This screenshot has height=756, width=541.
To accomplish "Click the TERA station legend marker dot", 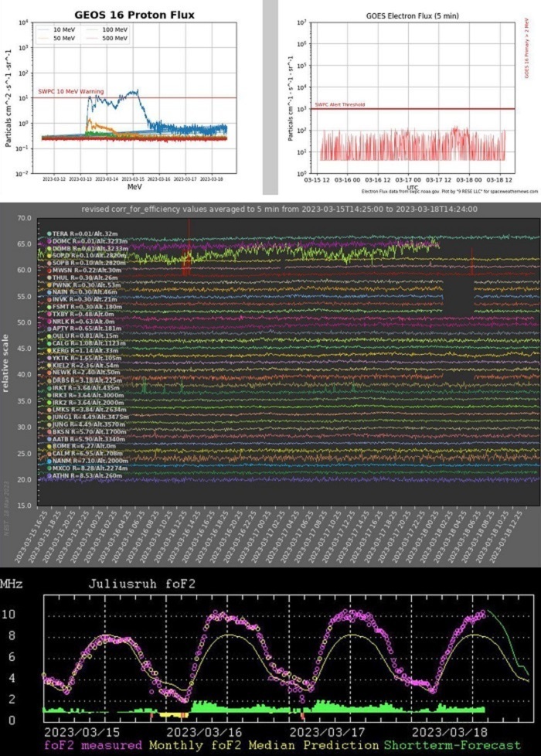I will pos(49,234).
